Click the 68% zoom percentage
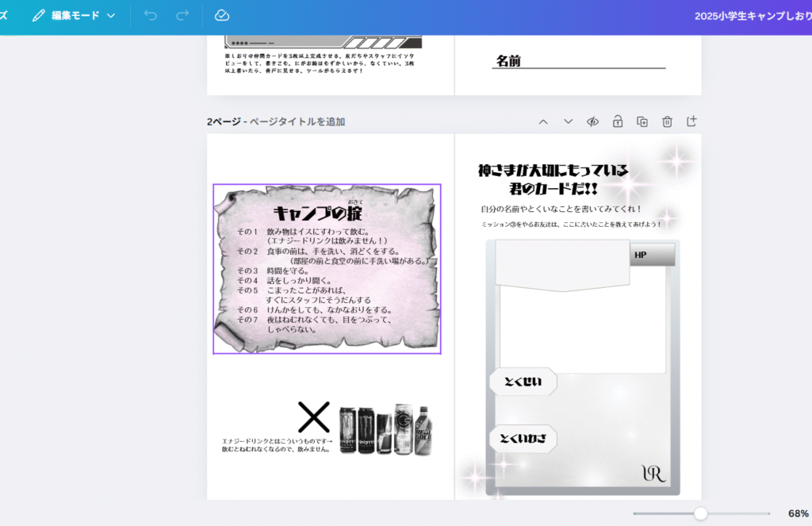Viewport: 812px width, 526px height. click(798, 513)
